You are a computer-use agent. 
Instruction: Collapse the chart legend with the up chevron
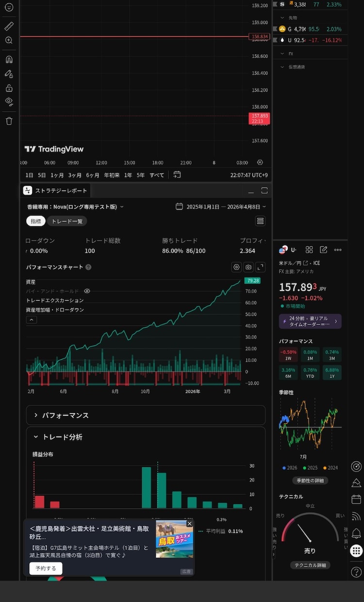click(31, 320)
